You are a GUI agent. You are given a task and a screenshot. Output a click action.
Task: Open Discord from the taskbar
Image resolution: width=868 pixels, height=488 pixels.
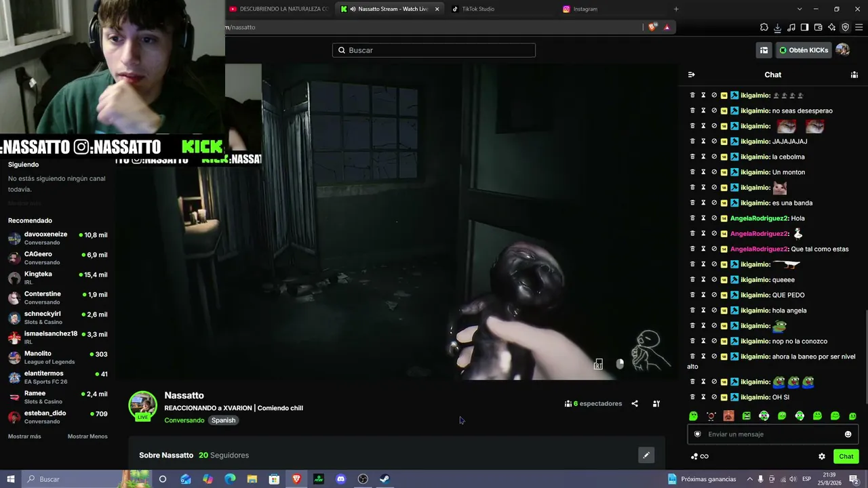(x=340, y=479)
